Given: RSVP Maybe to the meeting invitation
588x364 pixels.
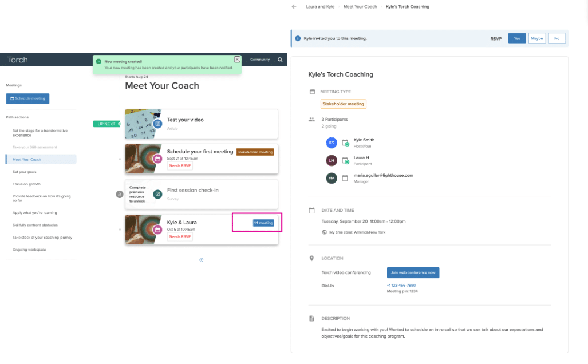Looking at the screenshot, I should pos(536,38).
